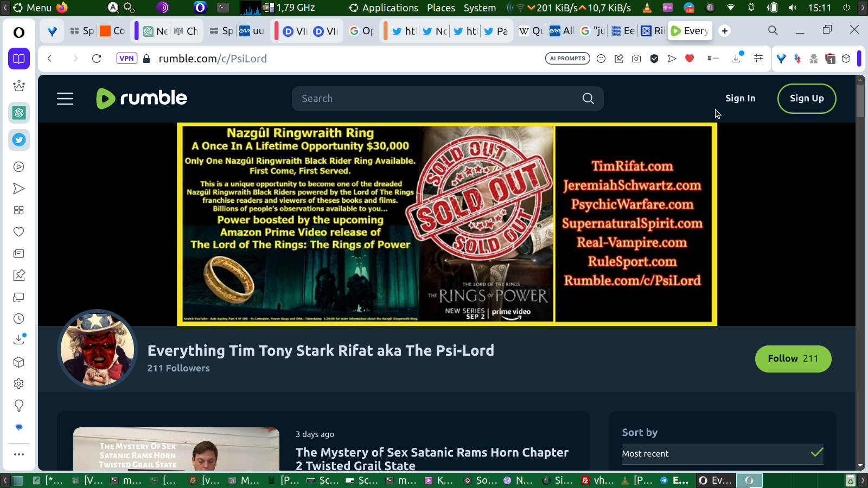Image resolution: width=868 pixels, height=488 pixels.
Task: Click the lightbulb icon in sidebar
Action: (19, 406)
